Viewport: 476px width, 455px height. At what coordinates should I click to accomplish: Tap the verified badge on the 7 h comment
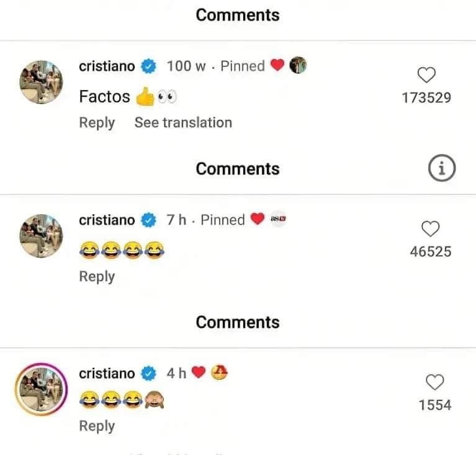click(x=150, y=220)
